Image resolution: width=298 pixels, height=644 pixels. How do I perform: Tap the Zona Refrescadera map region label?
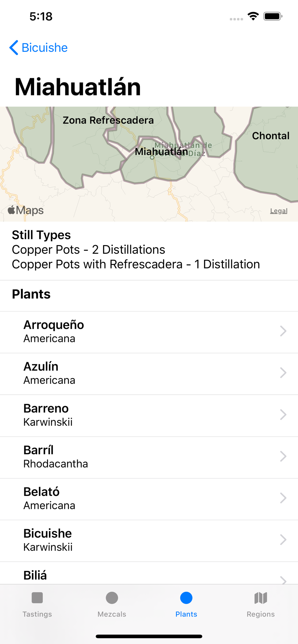click(x=108, y=120)
